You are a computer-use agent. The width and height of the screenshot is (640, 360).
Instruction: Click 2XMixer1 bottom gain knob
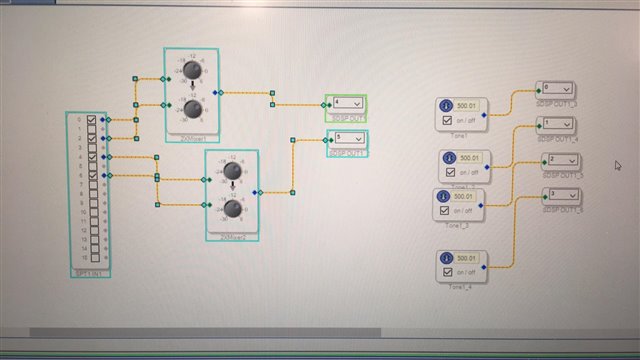coord(193,109)
